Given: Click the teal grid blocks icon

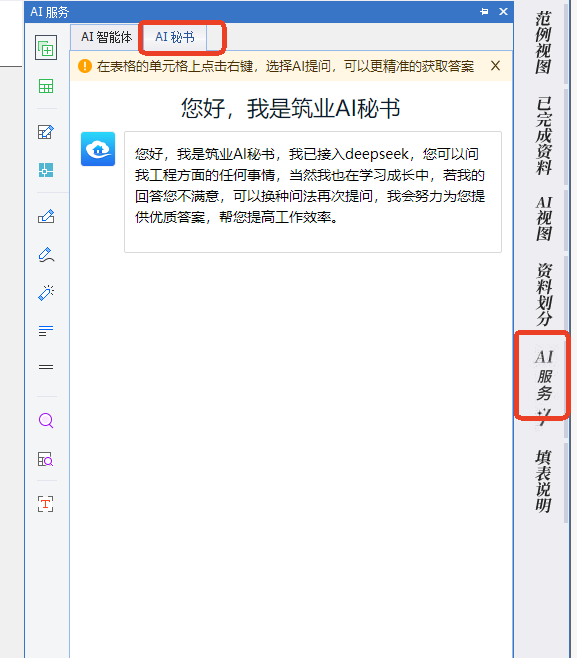Looking at the screenshot, I should click(x=46, y=170).
